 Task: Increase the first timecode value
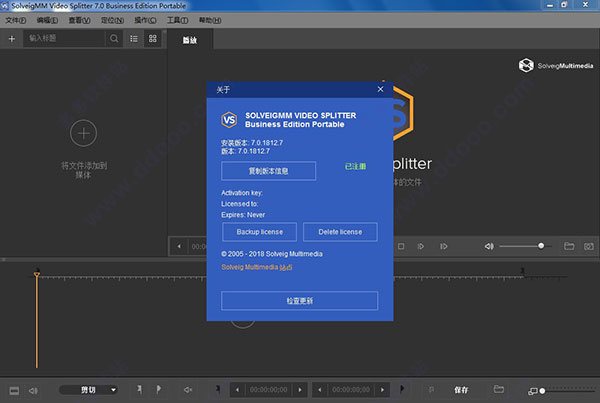click(300, 390)
